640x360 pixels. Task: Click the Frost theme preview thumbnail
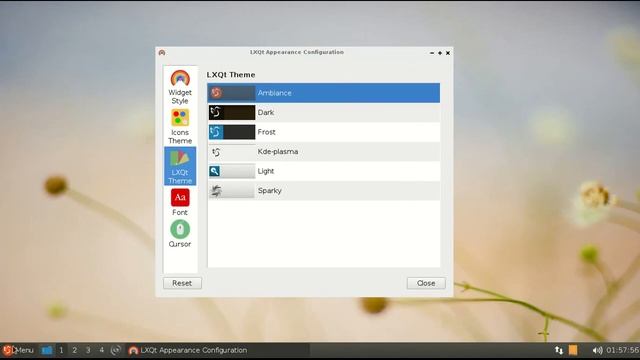[232, 132]
